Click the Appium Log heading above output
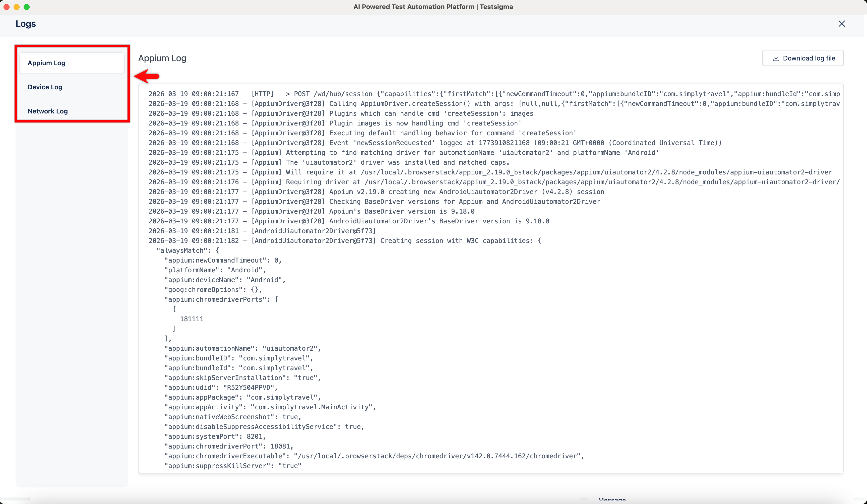The height and width of the screenshot is (504, 867). [x=162, y=58]
